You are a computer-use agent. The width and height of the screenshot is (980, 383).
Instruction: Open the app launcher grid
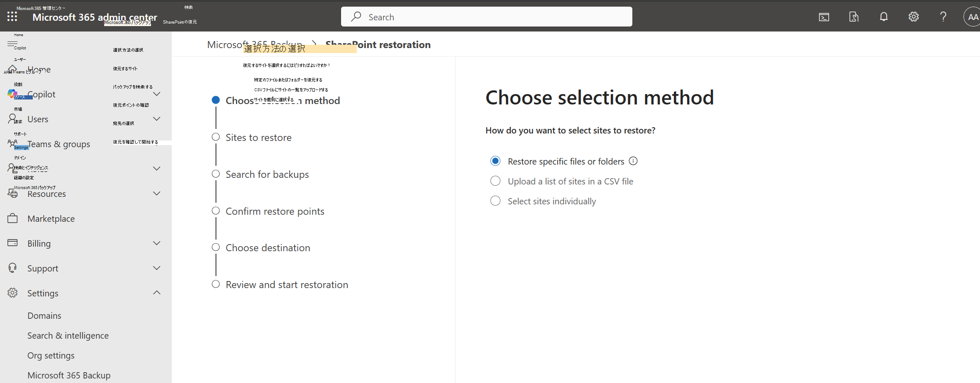point(12,17)
